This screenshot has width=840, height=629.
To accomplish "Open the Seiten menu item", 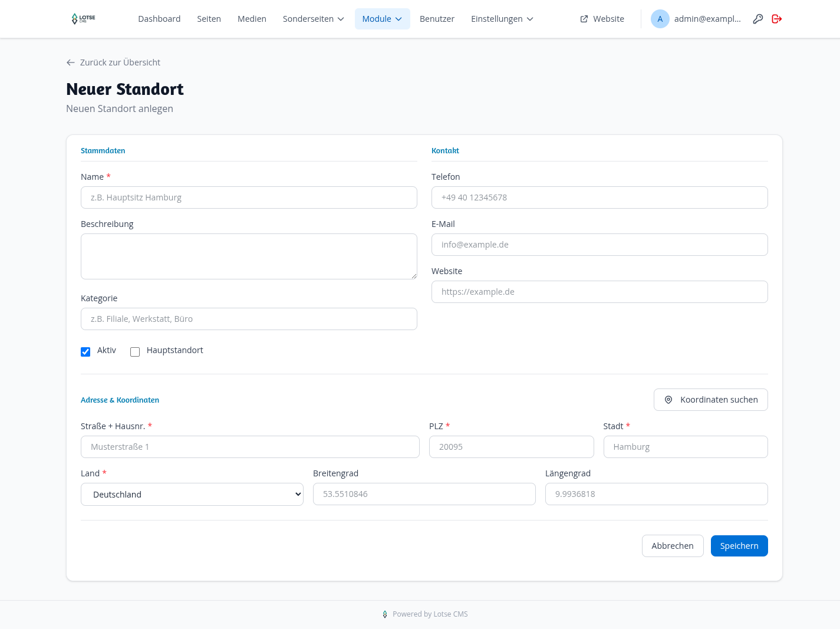I will [209, 19].
